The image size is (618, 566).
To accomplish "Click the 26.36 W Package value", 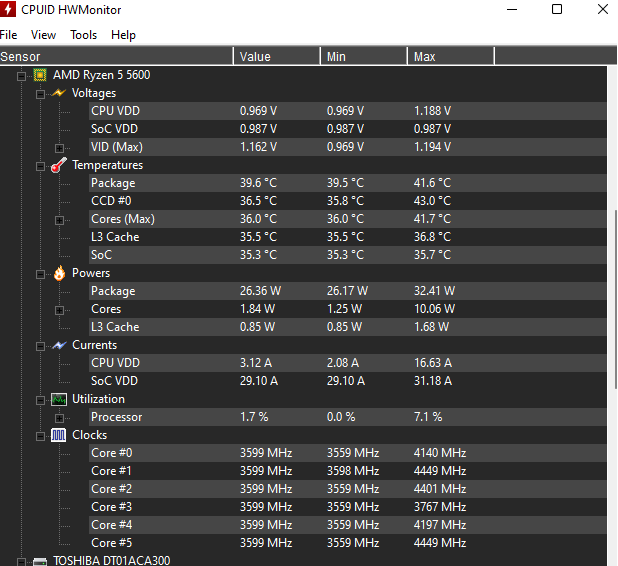I will (261, 291).
